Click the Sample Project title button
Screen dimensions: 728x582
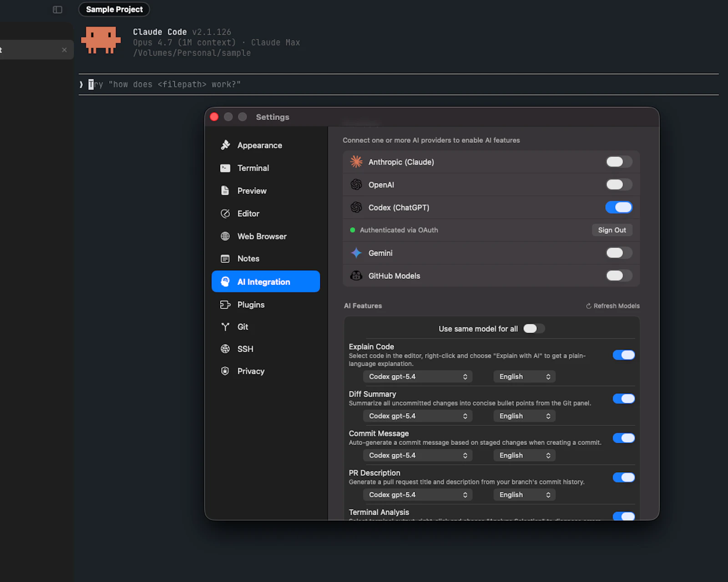coord(114,10)
